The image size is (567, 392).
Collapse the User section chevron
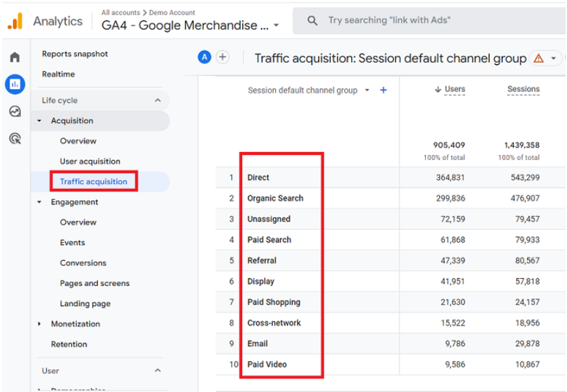[158, 370]
